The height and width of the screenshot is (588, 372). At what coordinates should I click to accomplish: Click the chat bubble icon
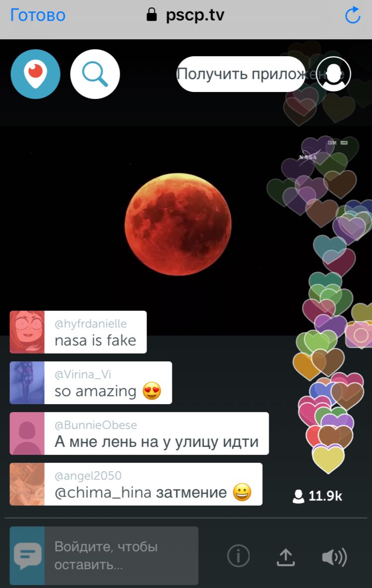(x=27, y=555)
